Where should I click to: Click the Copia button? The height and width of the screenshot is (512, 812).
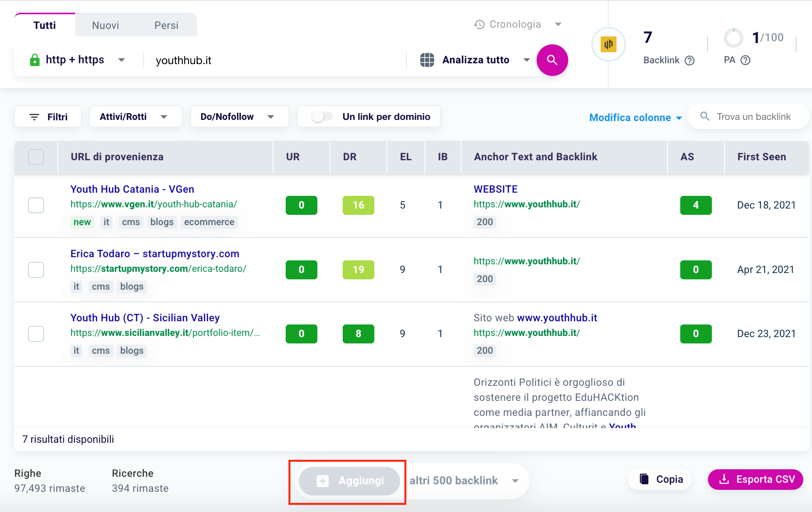coord(660,479)
